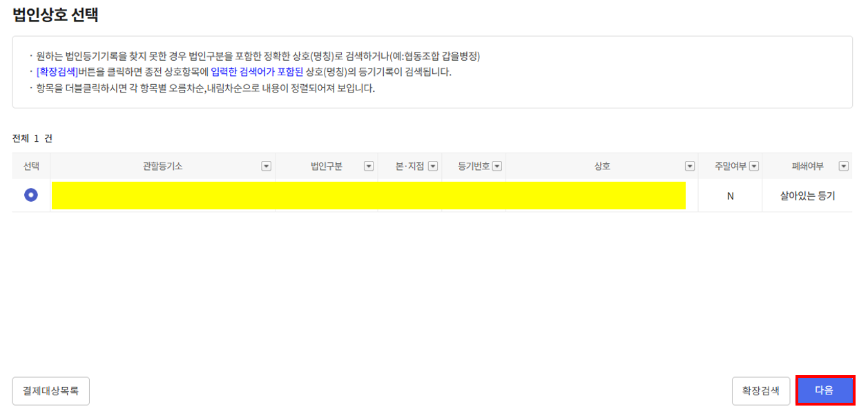Open the 법인구분 column dropdown arrow
Image resolution: width=868 pixels, height=418 pixels.
tap(369, 167)
